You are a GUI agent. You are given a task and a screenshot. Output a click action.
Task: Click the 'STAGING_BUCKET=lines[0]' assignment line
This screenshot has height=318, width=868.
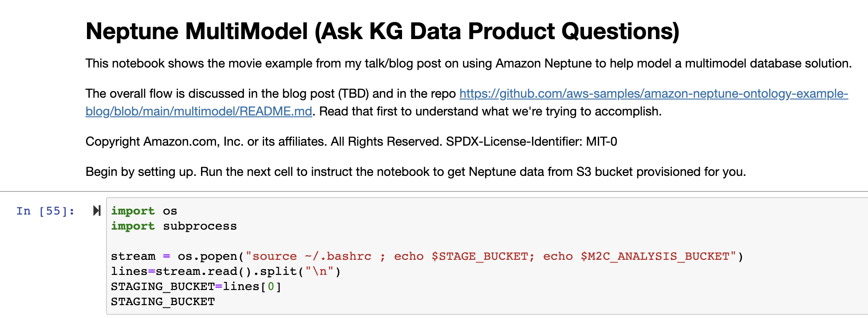point(196,286)
